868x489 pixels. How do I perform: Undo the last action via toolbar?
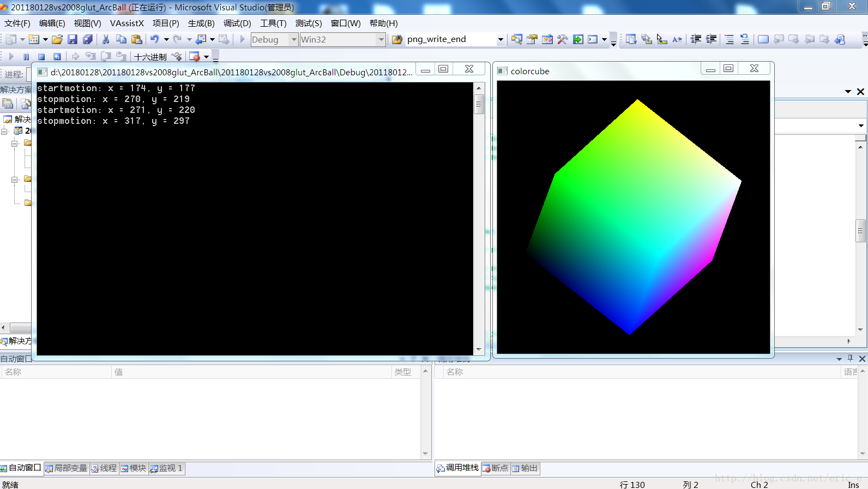click(x=155, y=39)
